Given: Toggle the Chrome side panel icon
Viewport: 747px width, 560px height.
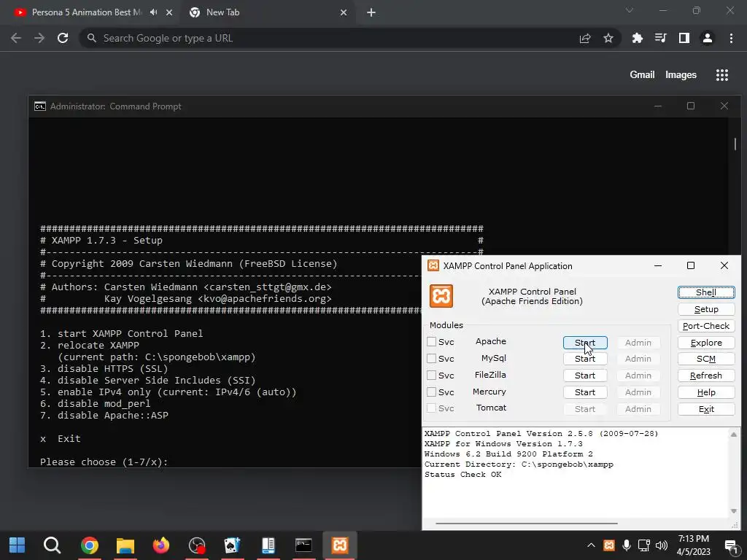Looking at the screenshot, I should [684, 38].
